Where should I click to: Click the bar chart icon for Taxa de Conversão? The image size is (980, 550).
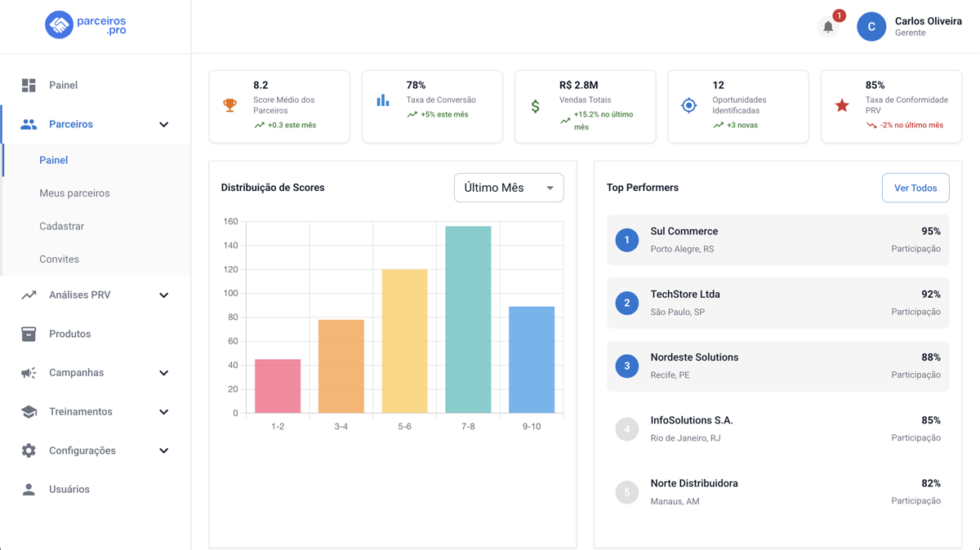coord(383,100)
